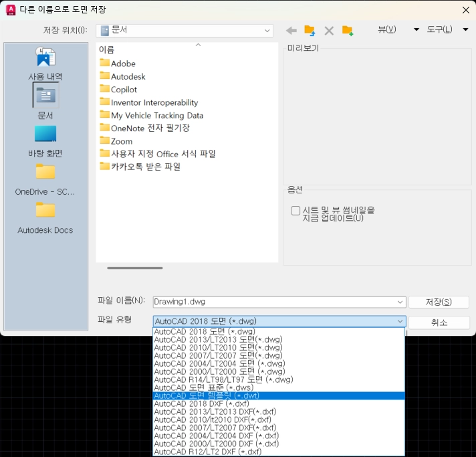476x457 pixels.
Task: Select the 카카오톡 받은 파일 folder
Action: click(140, 167)
